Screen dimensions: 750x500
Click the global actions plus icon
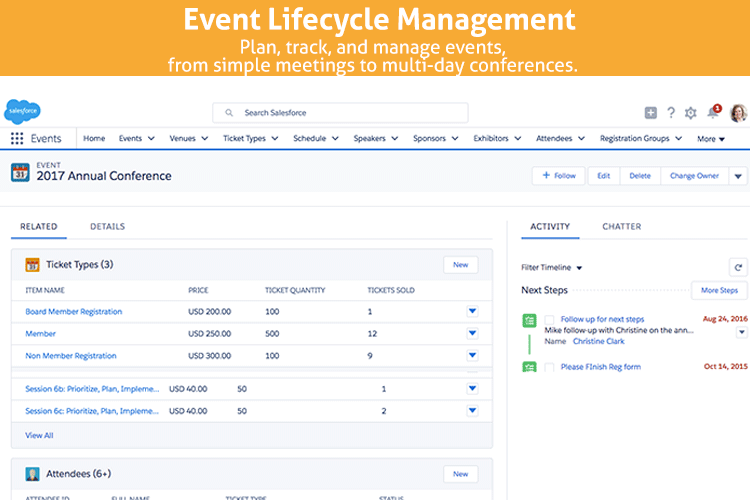[651, 113]
